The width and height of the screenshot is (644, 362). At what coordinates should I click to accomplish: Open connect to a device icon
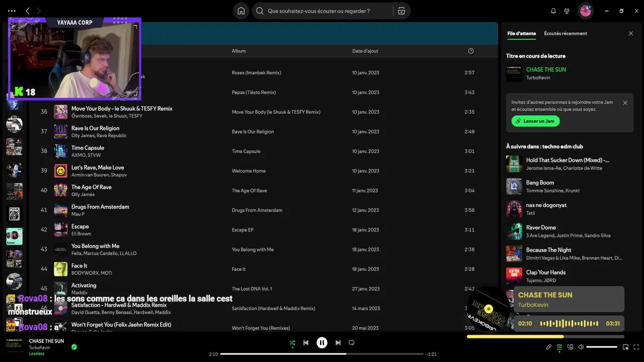(x=570, y=347)
